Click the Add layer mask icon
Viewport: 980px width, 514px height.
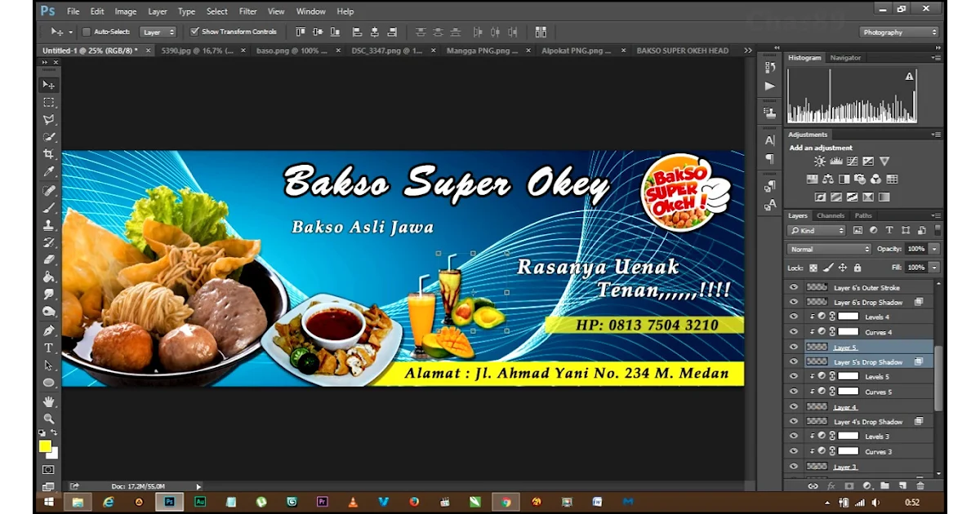click(849, 485)
